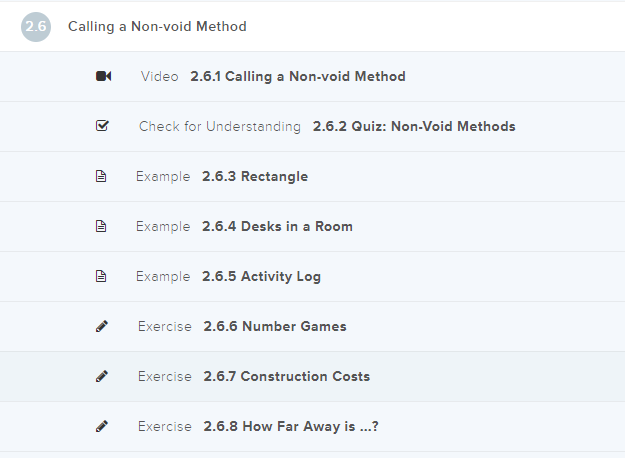Click the video camera icon for lesson 2.6.1
The image size is (625, 458).
click(x=103, y=76)
